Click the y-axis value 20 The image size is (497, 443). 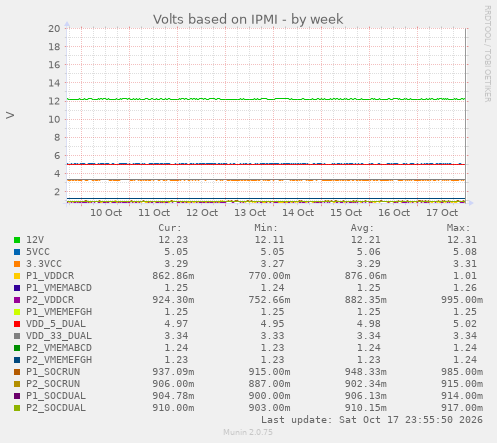(54, 29)
